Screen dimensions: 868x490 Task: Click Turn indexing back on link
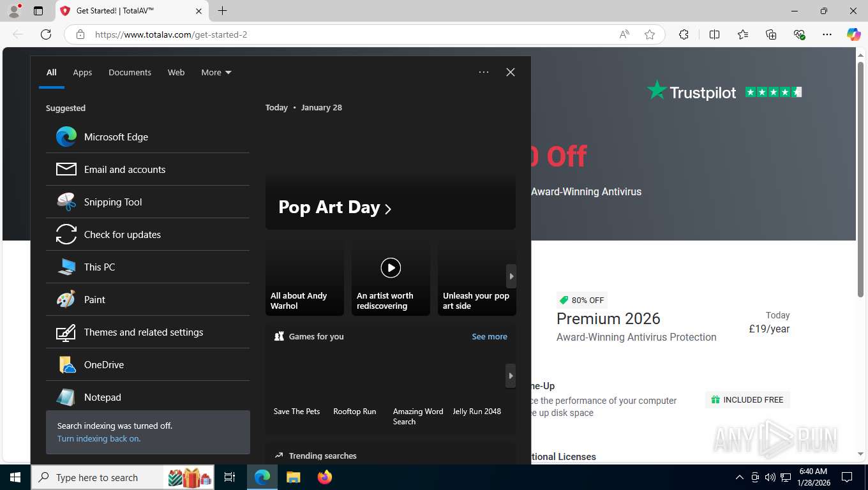click(99, 438)
